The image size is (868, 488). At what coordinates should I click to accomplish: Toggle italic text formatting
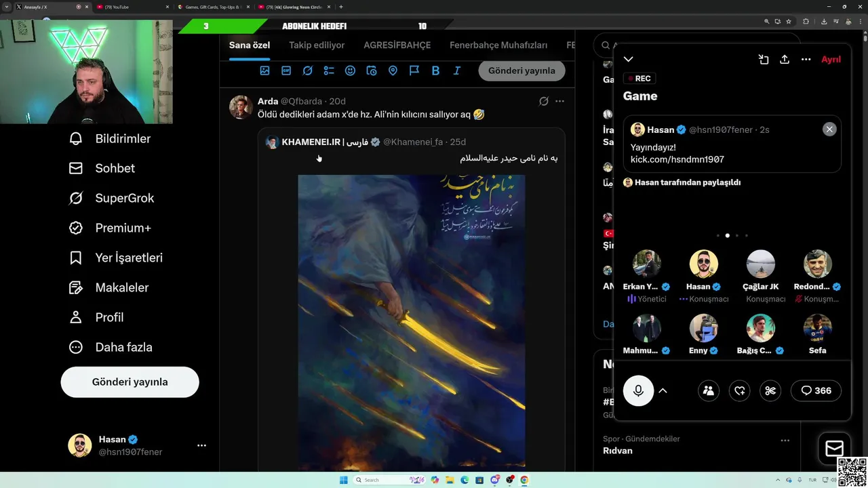click(x=457, y=70)
